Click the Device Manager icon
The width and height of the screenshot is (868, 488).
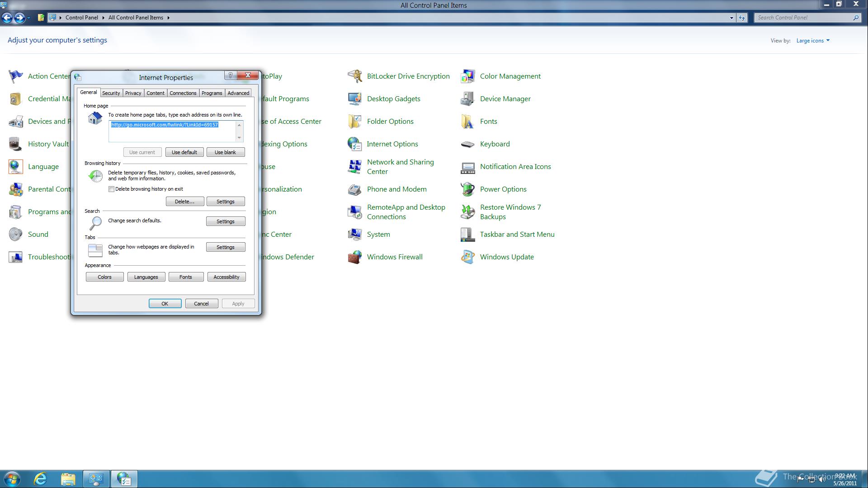pos(467,99)
